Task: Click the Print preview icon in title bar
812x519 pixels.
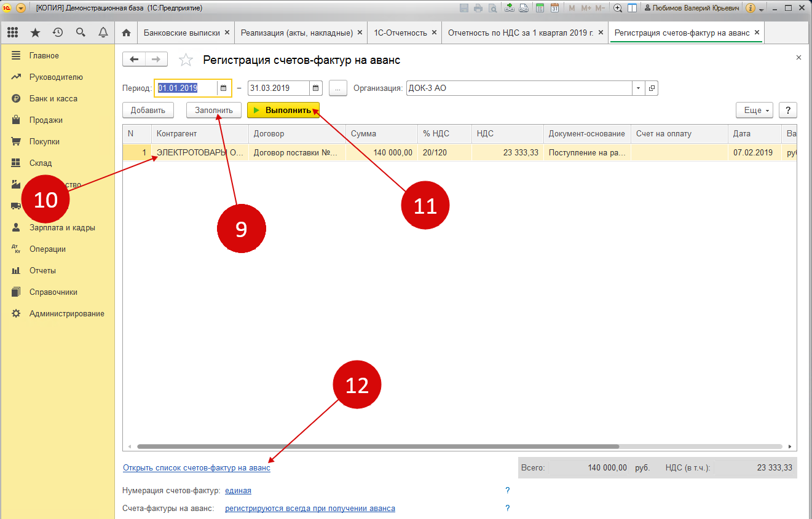Action: pyautogui.click(x=492, y=8)
